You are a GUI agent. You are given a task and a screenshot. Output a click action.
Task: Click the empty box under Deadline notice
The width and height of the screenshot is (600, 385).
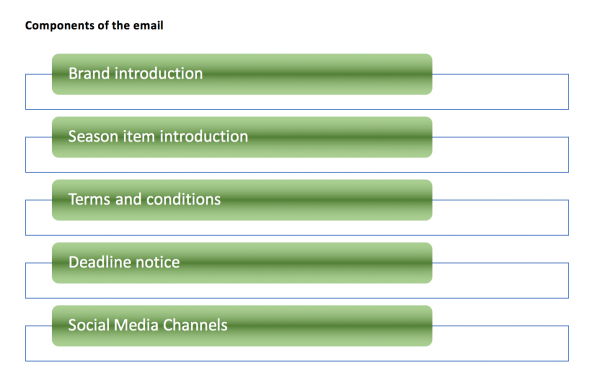coord(297,291)
